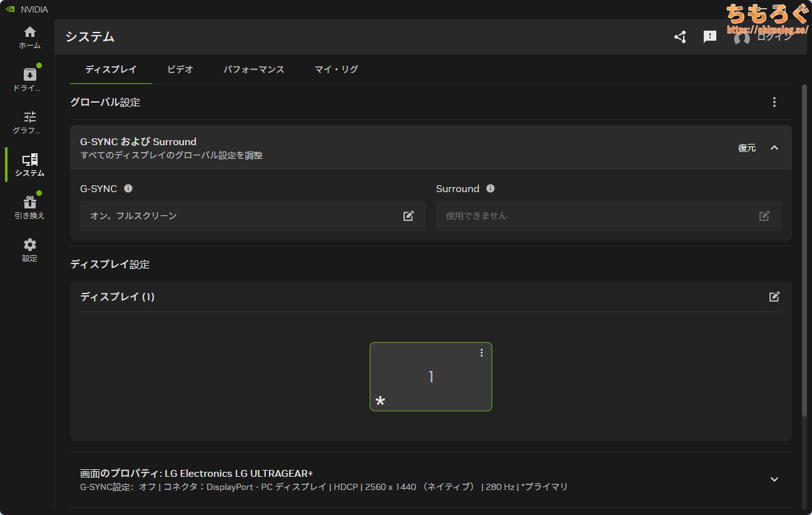Switch to the マイ・リグ tab
Screen dimensions: 812x515
[x=337, y=69]
